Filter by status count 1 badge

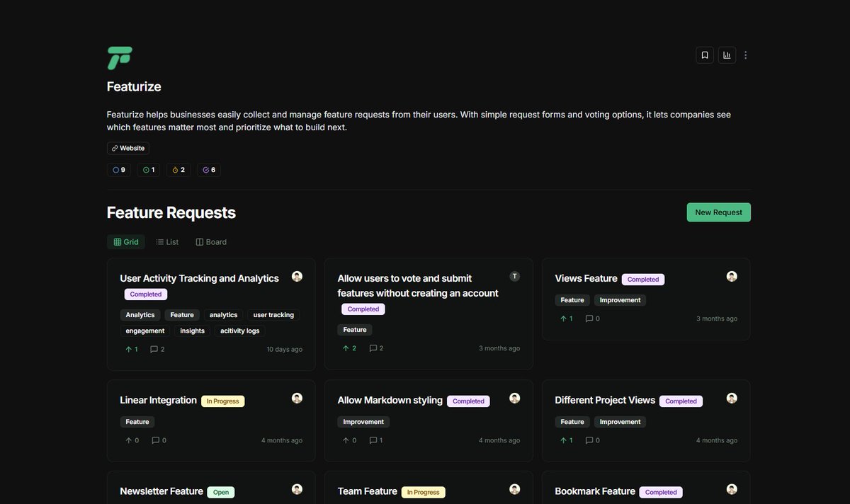[x=149, y=170]
